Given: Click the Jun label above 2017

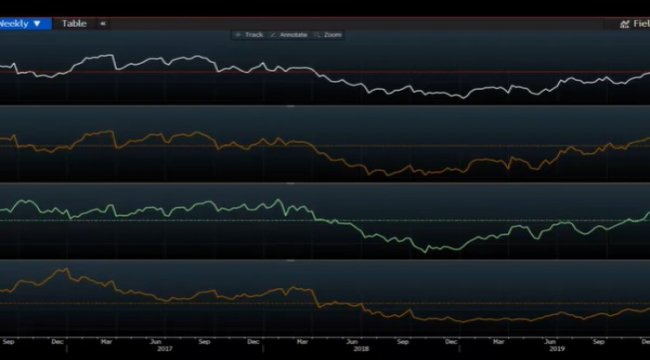Looking at the screenshot, I should (x=155, y=342).
